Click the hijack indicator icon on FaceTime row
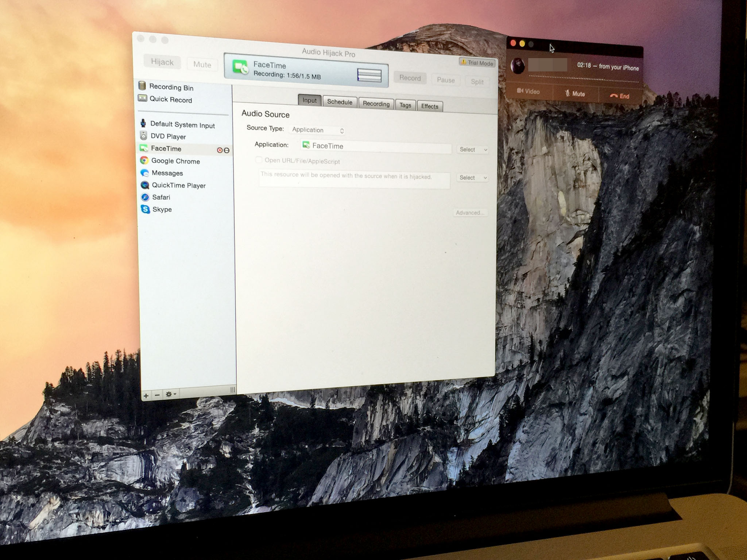Viewport: 747px width, 560px height. click(x=227, y=151)
